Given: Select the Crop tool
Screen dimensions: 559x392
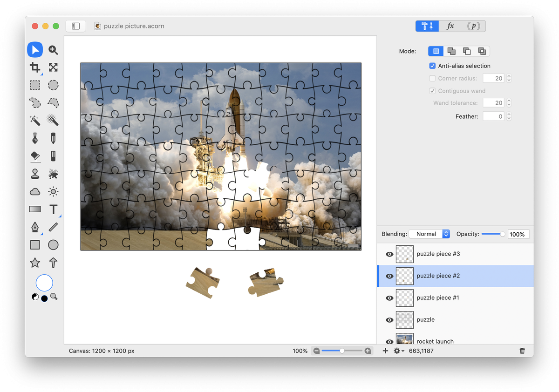Looking at the screenshot, I should pyautogui.click(x=35, y=68).
